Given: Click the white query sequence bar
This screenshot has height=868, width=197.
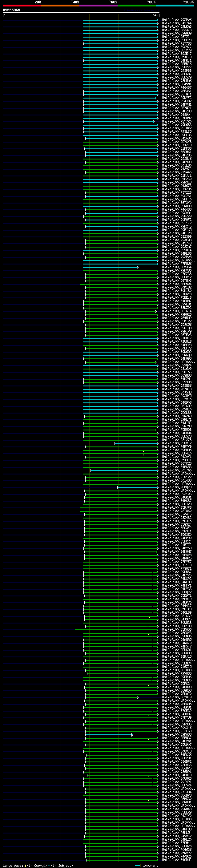Looking at the screenshot, I should [81, 12].
